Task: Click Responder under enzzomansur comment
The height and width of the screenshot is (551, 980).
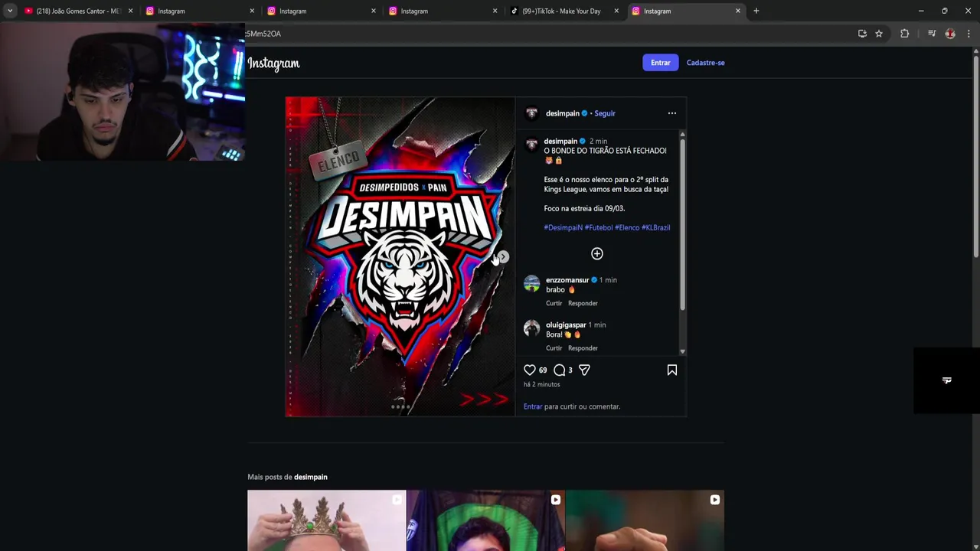Action: pos(583,303)
